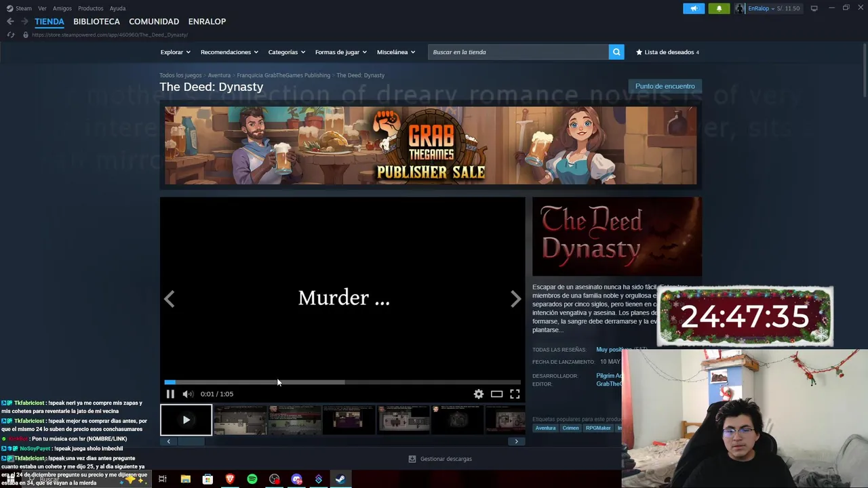Enter fullscreen for the trailer
Screen dimensions: 868x488
point(515,394)
